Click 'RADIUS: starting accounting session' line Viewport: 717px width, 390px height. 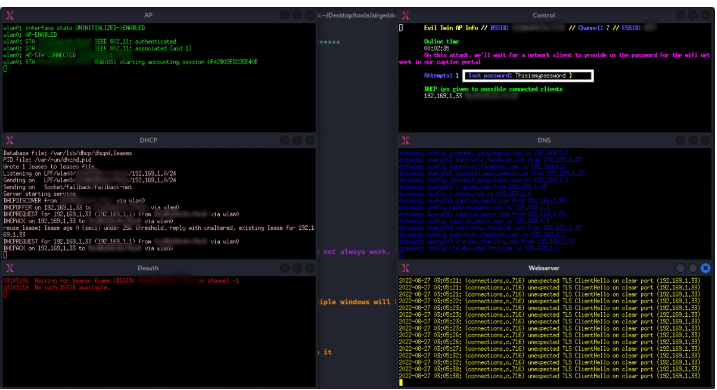(130, 62)
